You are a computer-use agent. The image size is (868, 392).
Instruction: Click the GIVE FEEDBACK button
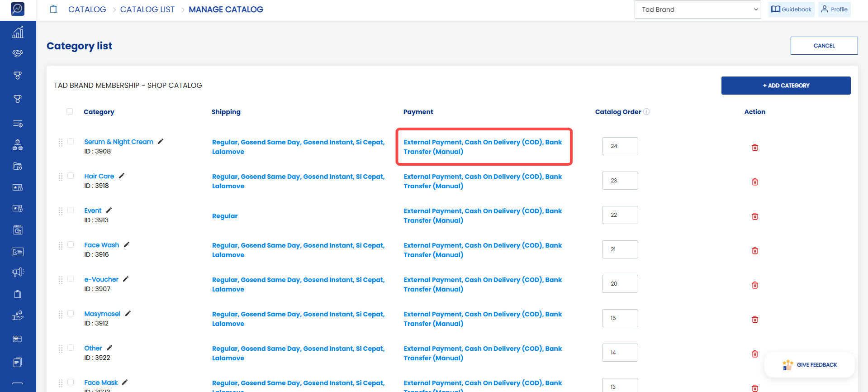810,365
